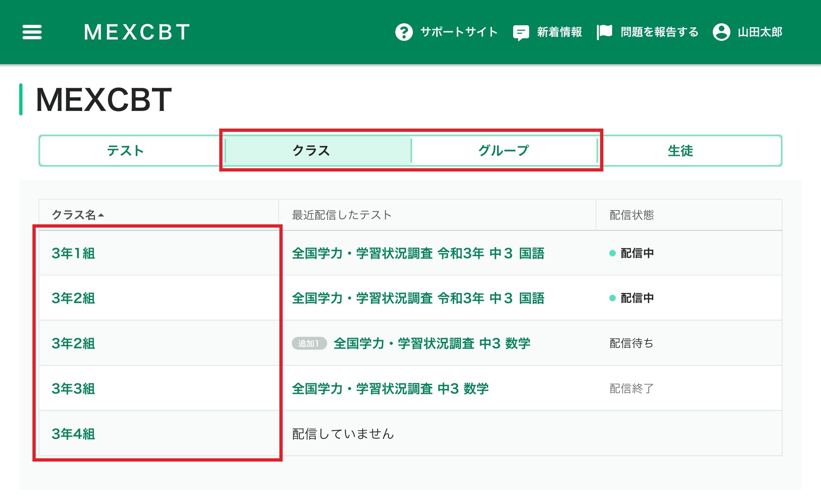Open 新着情報 notifications

[559, 32]
